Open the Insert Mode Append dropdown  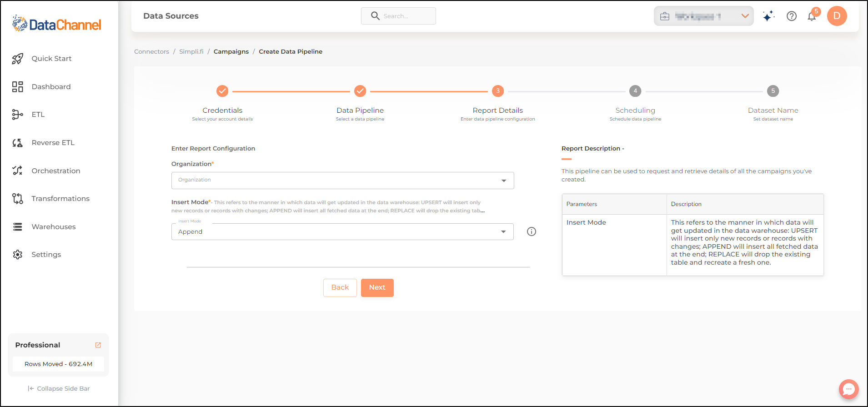[342, 231]
